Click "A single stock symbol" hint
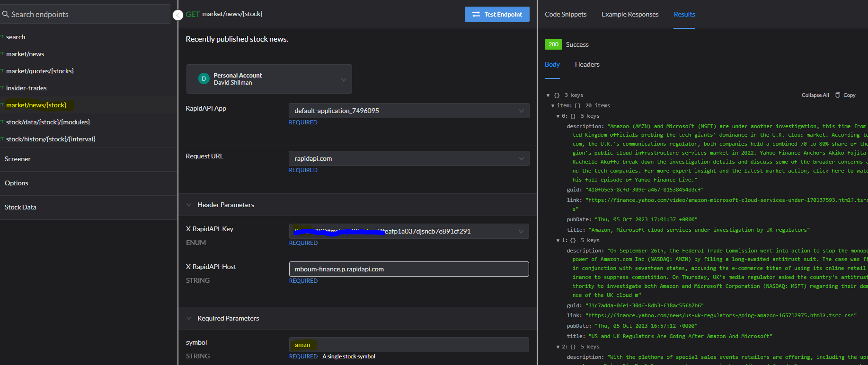This screenshot has width=868, height=365. (349, 356)
